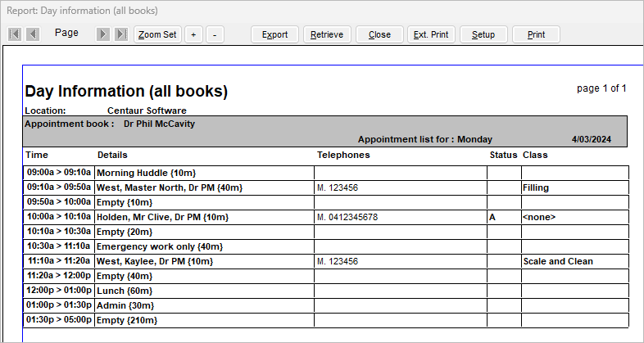This screenshot has width=644, height=343.
Task: Export the day information report
Action: point(274,34)
